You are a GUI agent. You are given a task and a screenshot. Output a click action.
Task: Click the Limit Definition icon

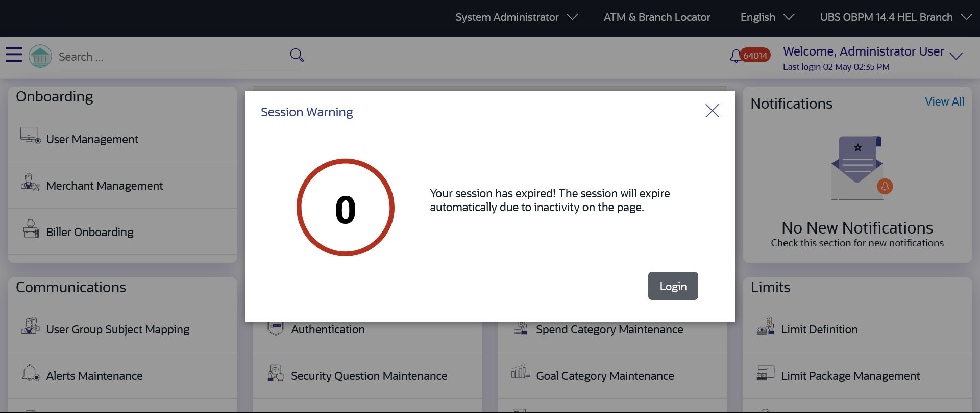(x=766, y=326)
